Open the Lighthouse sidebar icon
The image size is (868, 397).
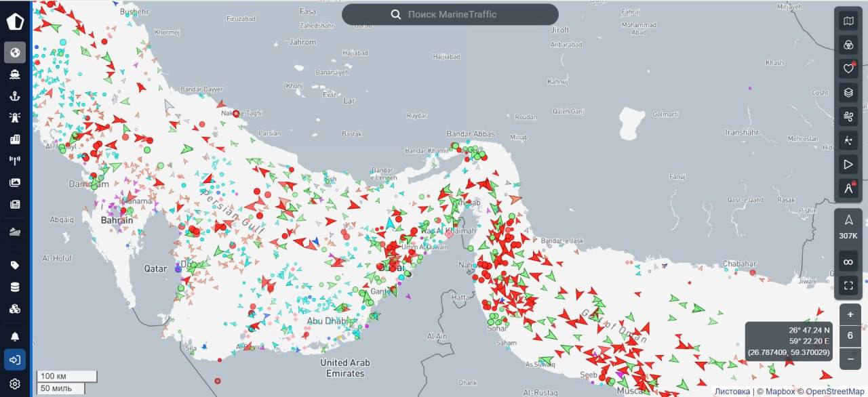point(15,117)
